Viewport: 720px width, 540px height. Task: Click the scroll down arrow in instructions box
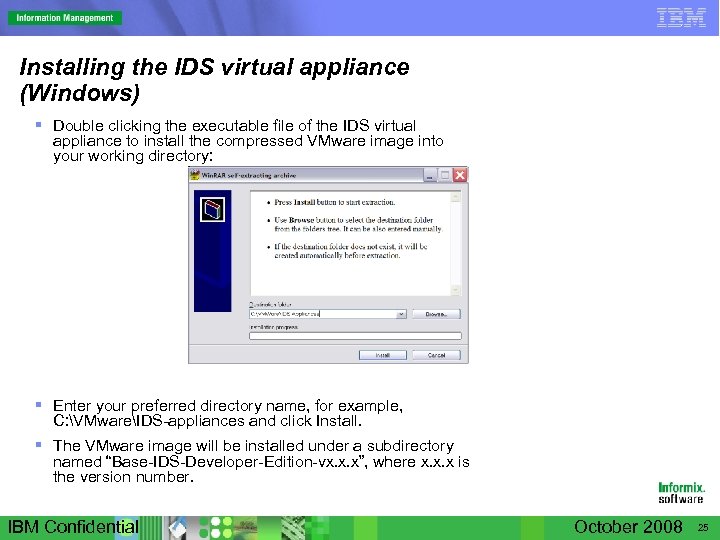456,290
